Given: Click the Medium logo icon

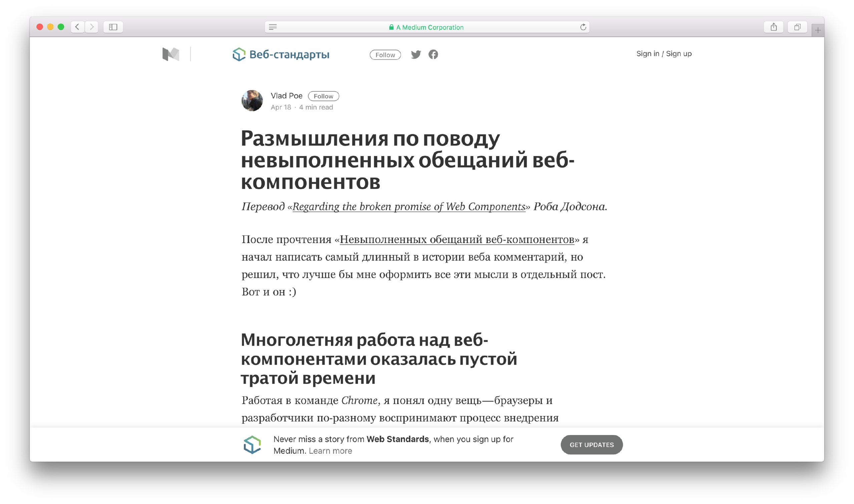Looking at the screenshot, I should tap(171, 54).
